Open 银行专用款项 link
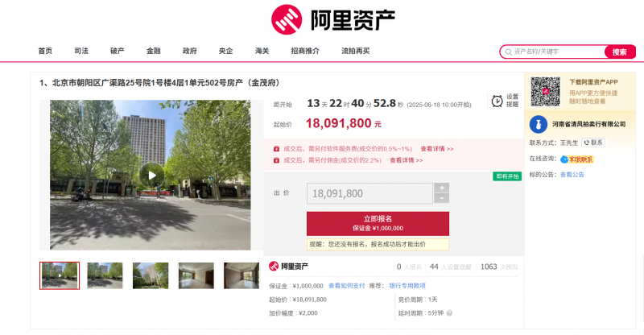Screen dimensions: 644x335 pyautogui.click(x=407, y=286)
